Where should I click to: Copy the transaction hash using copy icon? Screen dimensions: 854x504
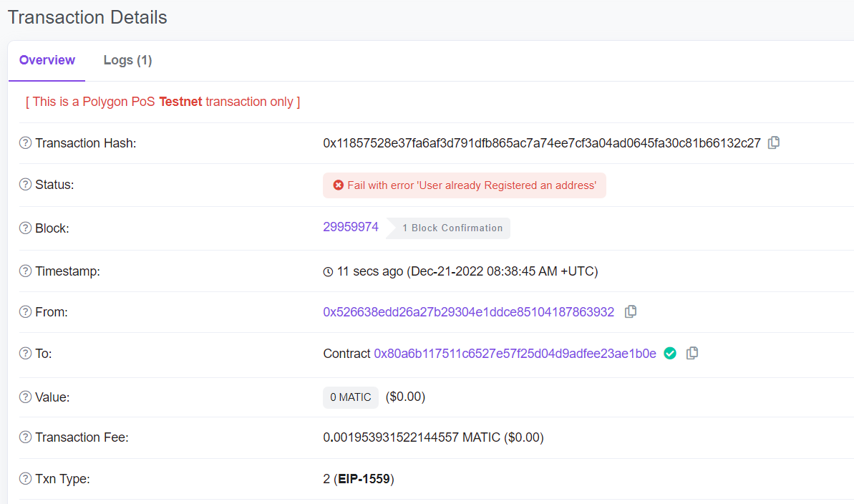click(x=773, y=142)
